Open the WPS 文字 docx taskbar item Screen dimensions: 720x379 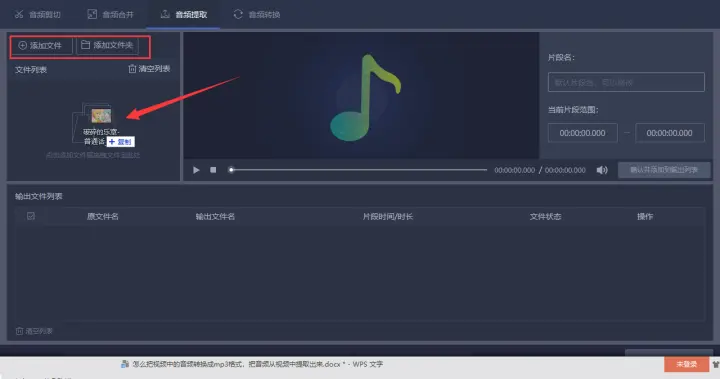pyautogui.click(x=252, y=364)
